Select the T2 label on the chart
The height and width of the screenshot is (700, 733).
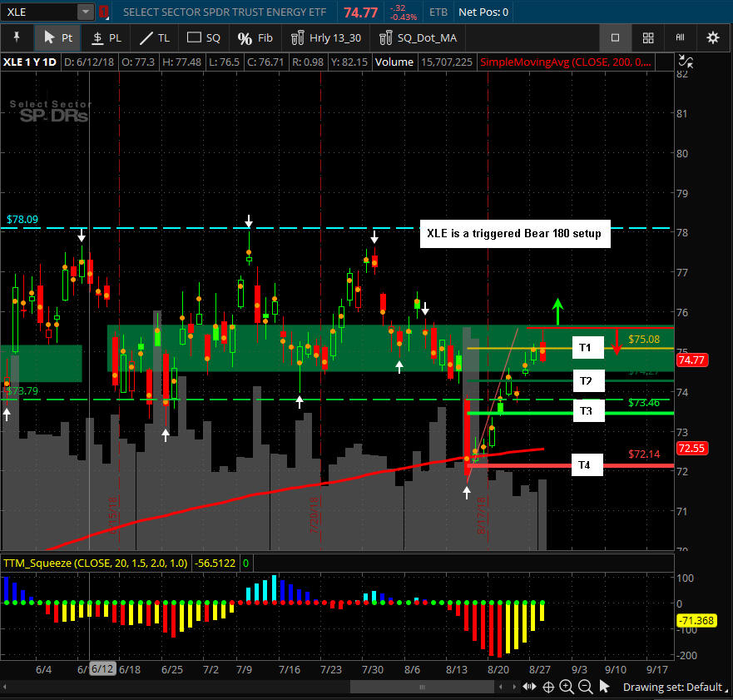588,380
